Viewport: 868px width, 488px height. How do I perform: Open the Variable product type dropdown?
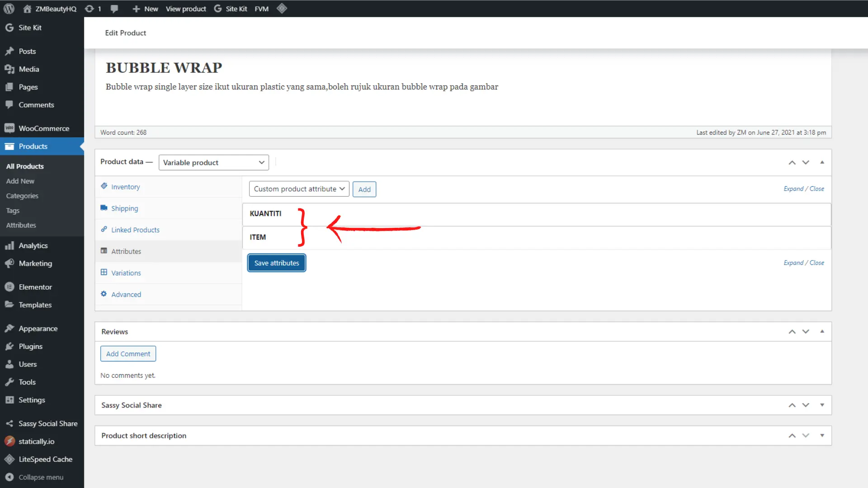[x=214, y=163]
